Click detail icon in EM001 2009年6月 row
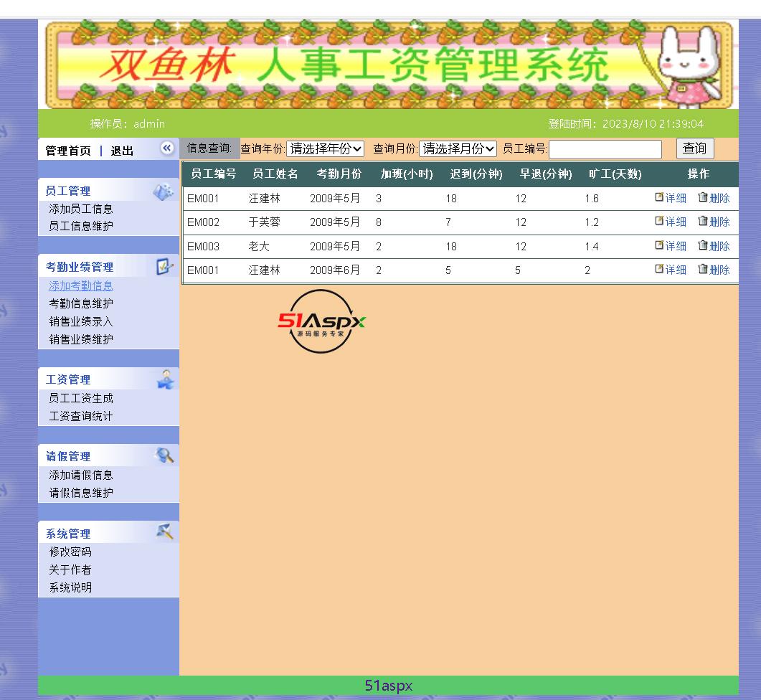761x700 pixels. 659,269
